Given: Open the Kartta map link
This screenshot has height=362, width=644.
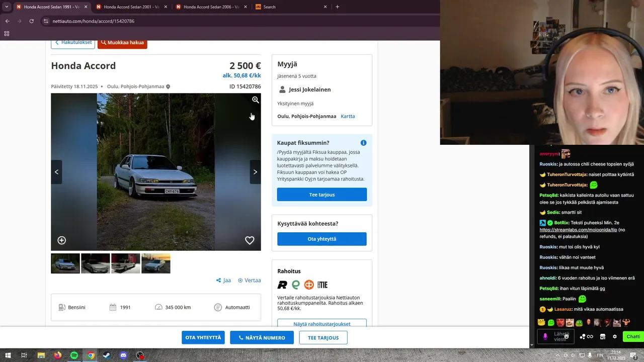Looking at the screenshot, I should click(348, 116).
